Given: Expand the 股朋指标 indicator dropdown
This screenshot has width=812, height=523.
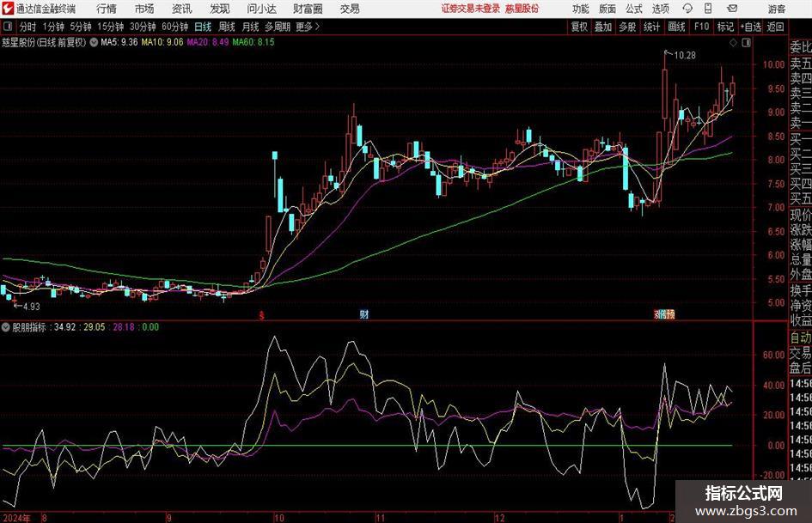Looking at the screenshot, I should [x=6, y=327].
